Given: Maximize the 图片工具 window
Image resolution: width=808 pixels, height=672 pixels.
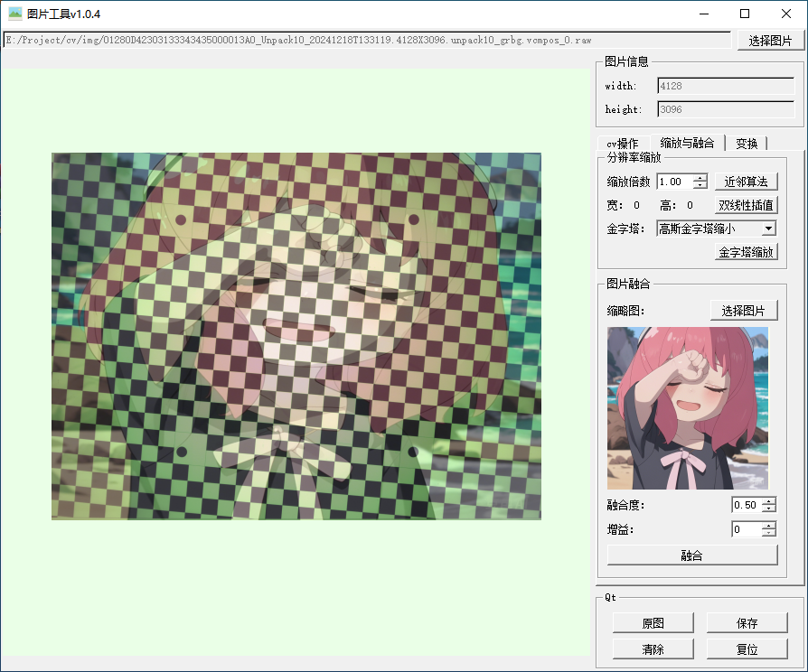Looking at the screenshot, I should (x=745, y=14).
